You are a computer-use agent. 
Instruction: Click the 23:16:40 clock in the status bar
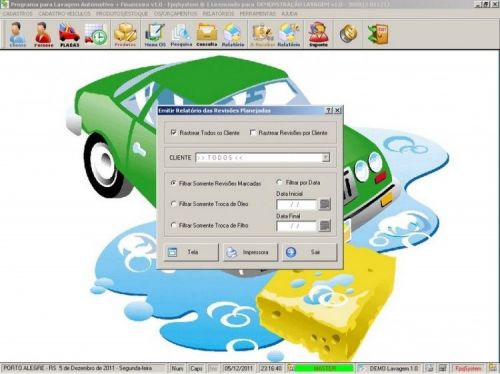[271, 368]
